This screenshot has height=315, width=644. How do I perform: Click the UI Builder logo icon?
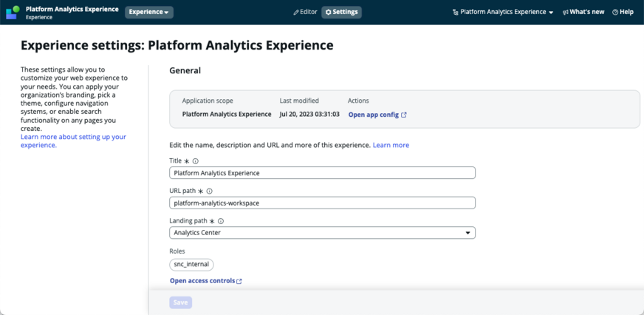pos(13,13)
